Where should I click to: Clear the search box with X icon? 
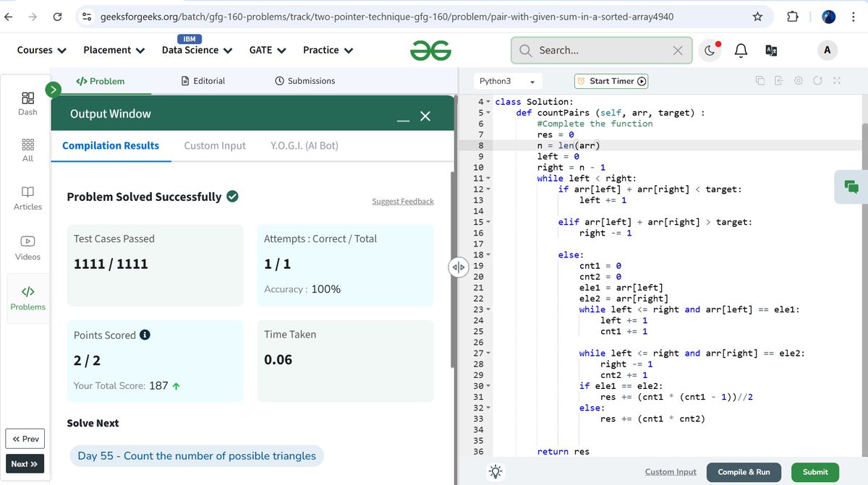[x=677, y=51]
